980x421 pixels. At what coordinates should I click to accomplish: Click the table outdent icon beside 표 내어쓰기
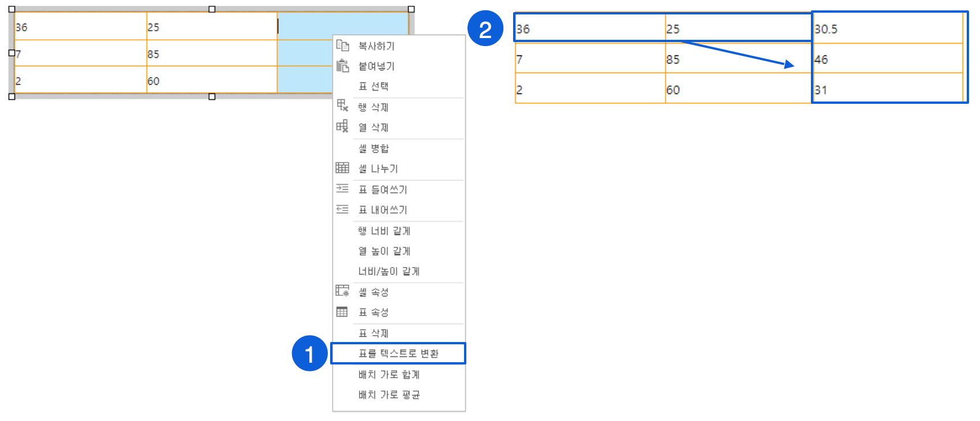coord(342,209)
